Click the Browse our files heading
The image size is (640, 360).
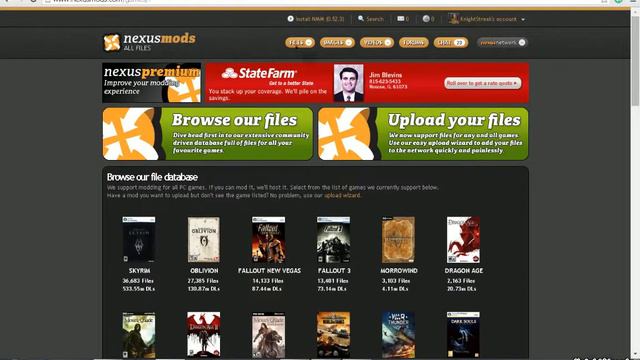(234, 120)
